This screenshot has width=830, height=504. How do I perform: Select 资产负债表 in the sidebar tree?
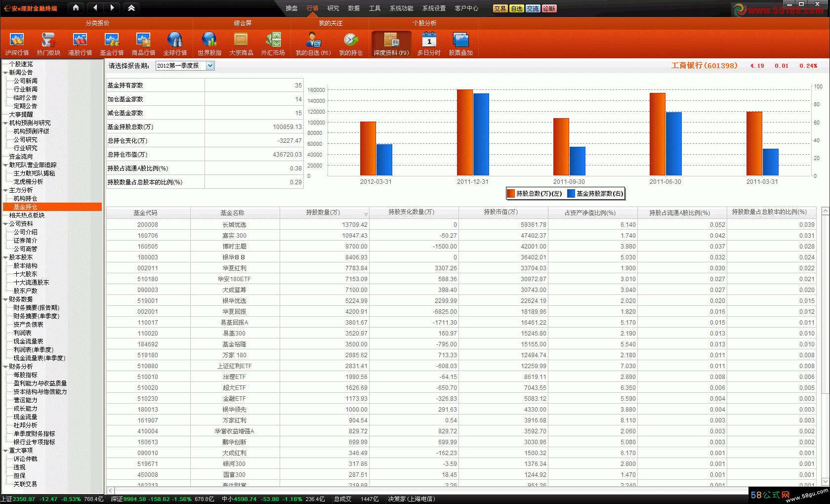tap(28, 325)
